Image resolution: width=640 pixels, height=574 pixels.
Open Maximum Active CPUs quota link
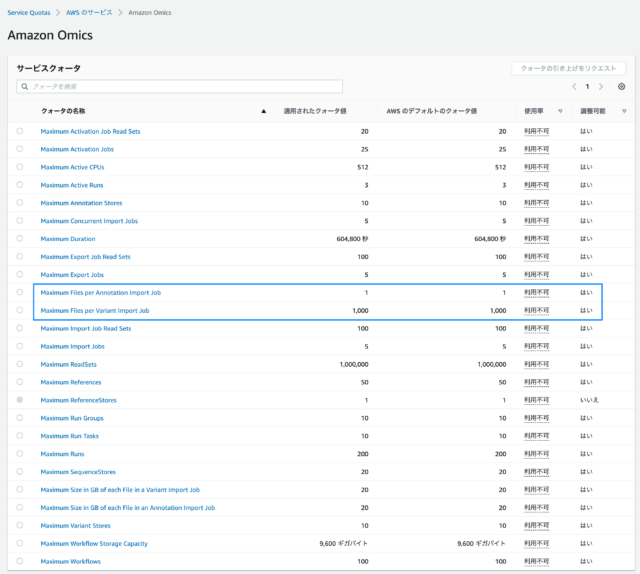(72, 167)
